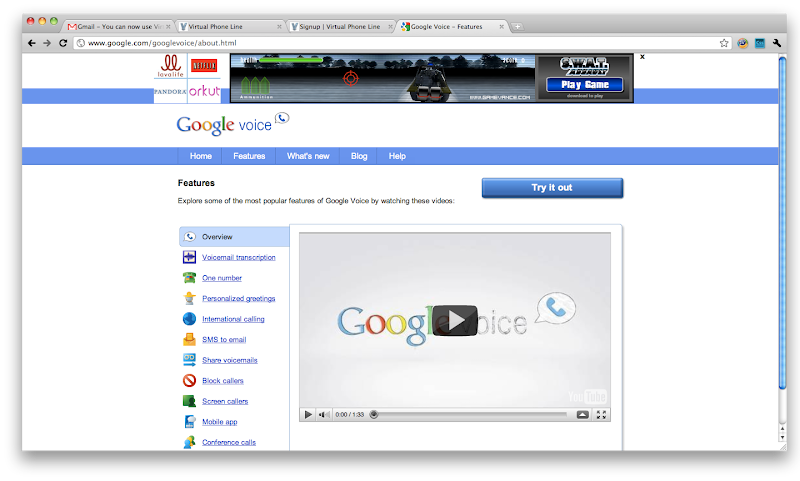
Task: Switch to Virtual Phone Line tab
Action: 230,27
